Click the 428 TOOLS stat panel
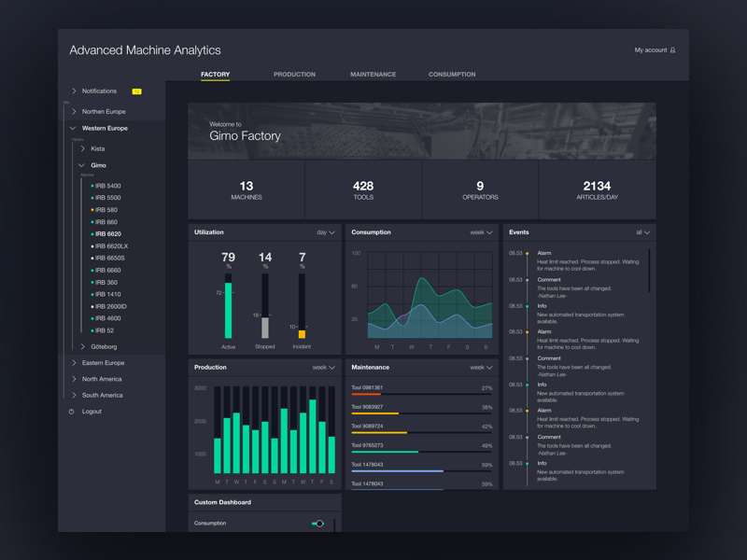Screen dimensions: 747x560 click(x=362, y=189)
